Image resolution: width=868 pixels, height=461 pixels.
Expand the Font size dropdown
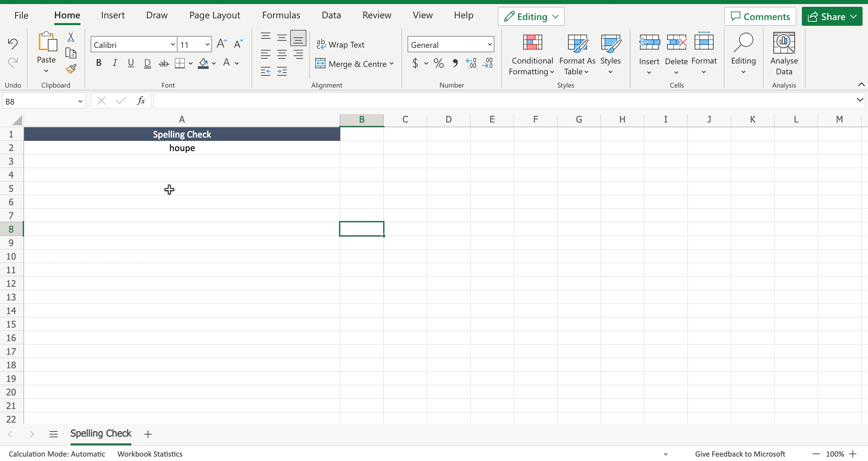(207, 44)
